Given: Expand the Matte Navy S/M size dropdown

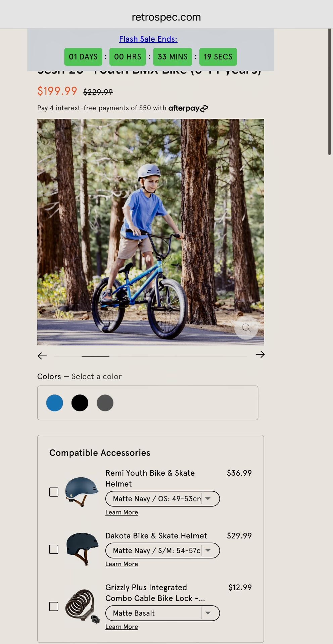Looking at the screenshot, I should point(162,550).
